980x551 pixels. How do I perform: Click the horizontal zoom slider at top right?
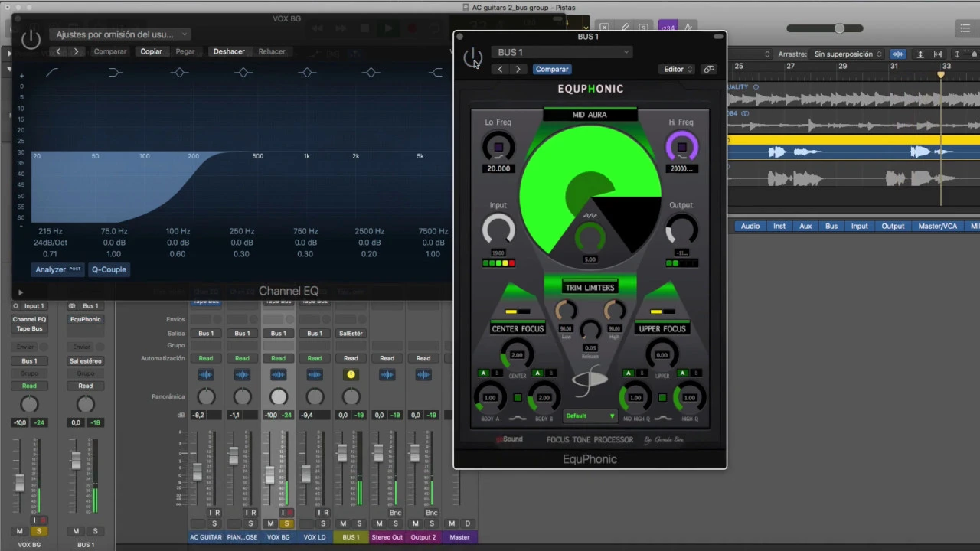coord(825,29)
